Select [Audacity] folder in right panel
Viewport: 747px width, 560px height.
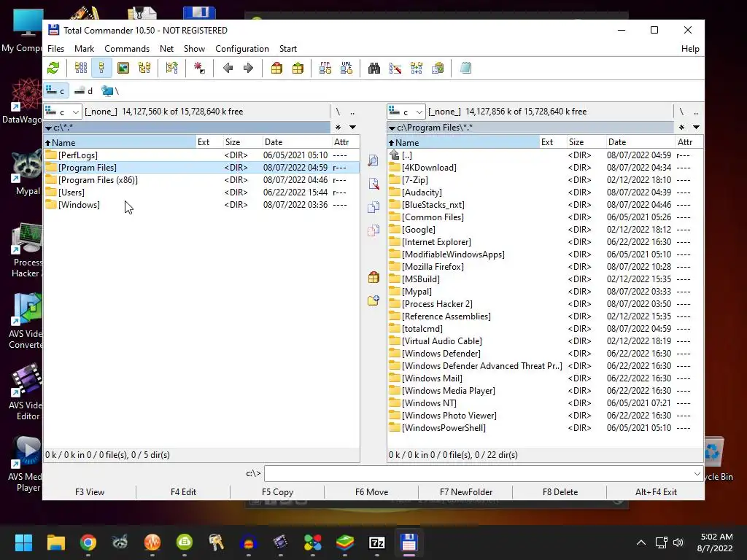click(x=545, y=192)
